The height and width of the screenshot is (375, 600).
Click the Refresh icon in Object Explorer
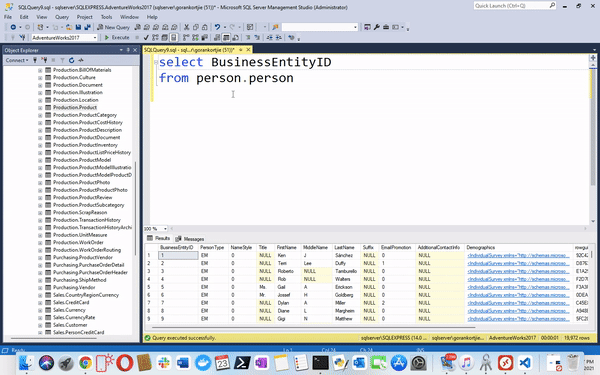[72, 60]
